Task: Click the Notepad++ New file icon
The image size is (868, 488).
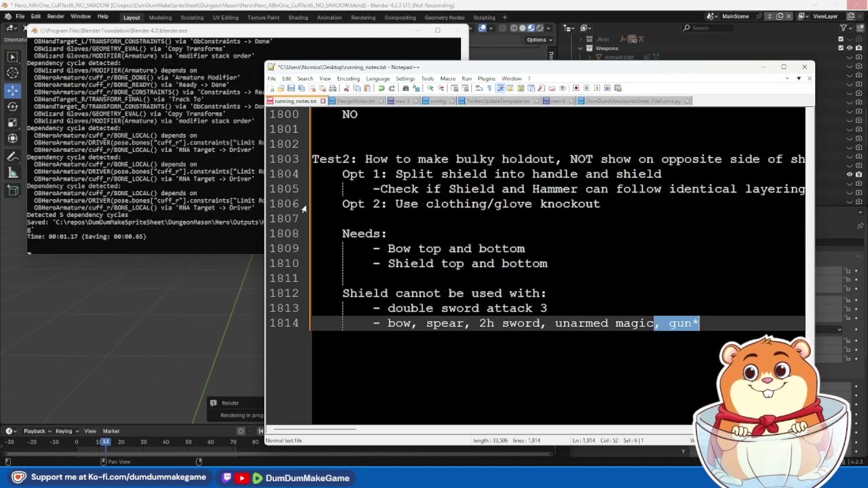Action: (x=271, y=88)
